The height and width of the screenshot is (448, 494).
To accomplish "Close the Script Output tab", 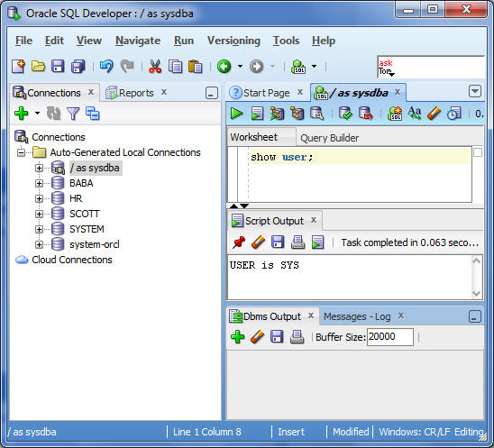I will (x=314, y=220).
